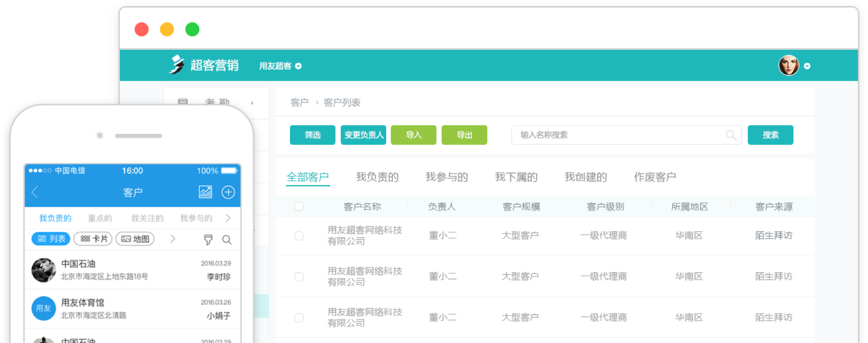Tap the filter funnel icon on phone
This screenshot has height=343, width=868.
pyautogui.click(x=208, y=239)
